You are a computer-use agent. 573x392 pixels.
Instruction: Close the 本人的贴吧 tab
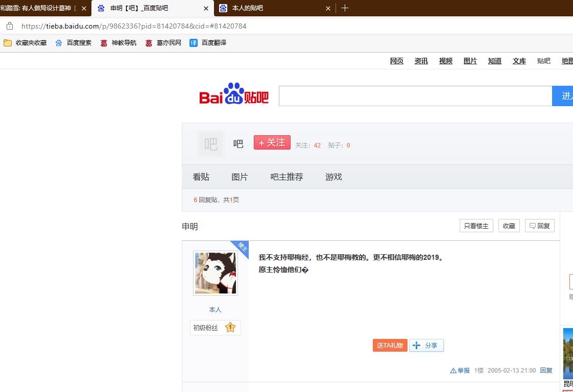[328, 8]
